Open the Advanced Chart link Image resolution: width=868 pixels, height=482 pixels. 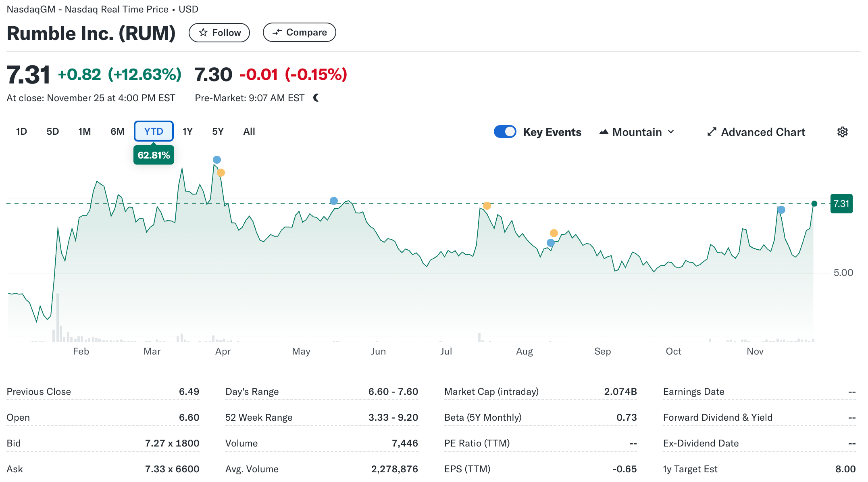pos(763,132)
